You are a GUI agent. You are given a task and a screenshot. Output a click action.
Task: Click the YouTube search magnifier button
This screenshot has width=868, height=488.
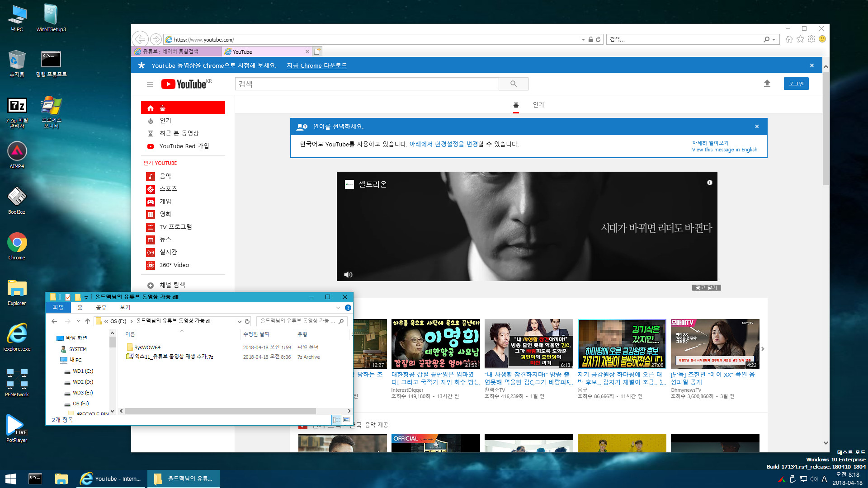[514, 84]
